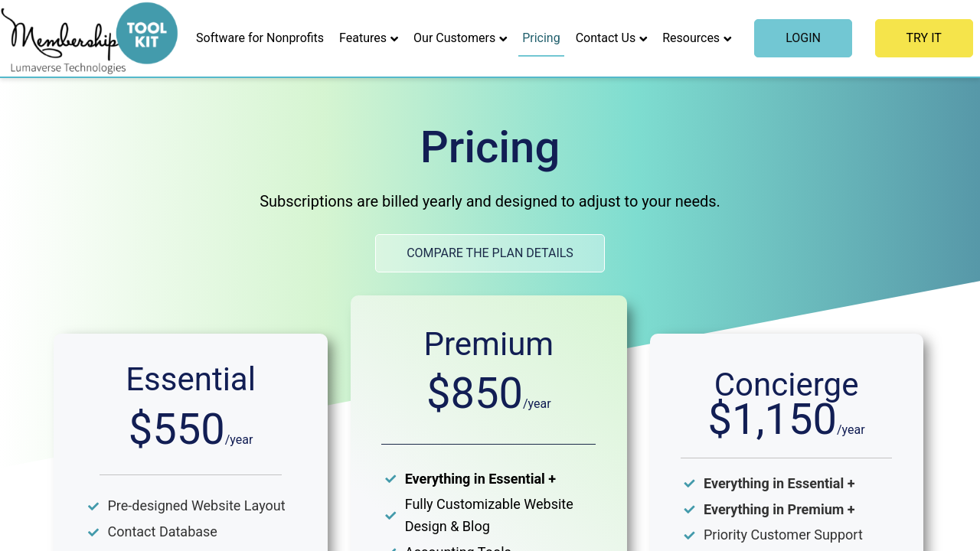Click the yellow TRY IT button
980x551 pixels.
tap(923, 38)
